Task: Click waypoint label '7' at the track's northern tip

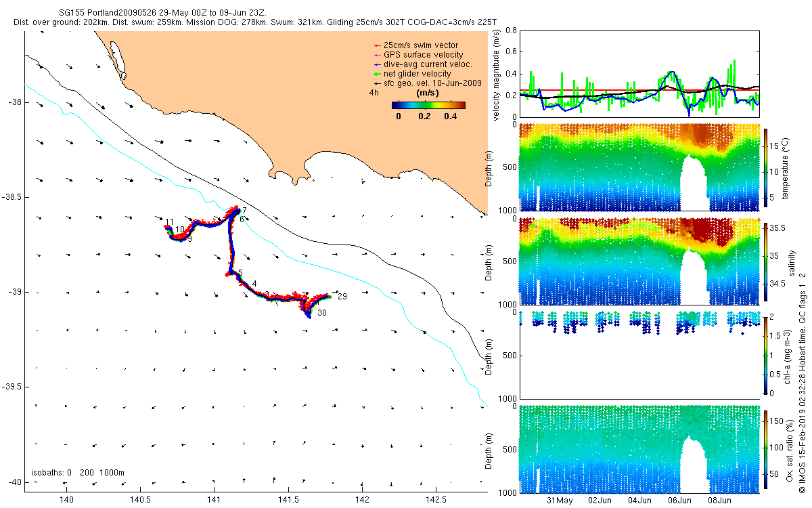Action: (244, 211)
